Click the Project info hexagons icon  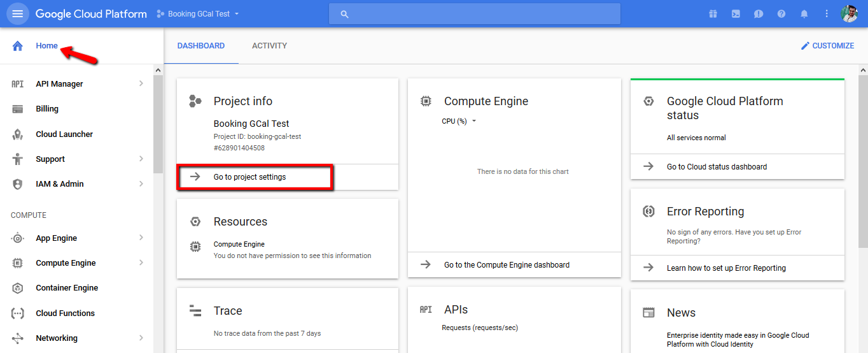click(x=195, y=101)
